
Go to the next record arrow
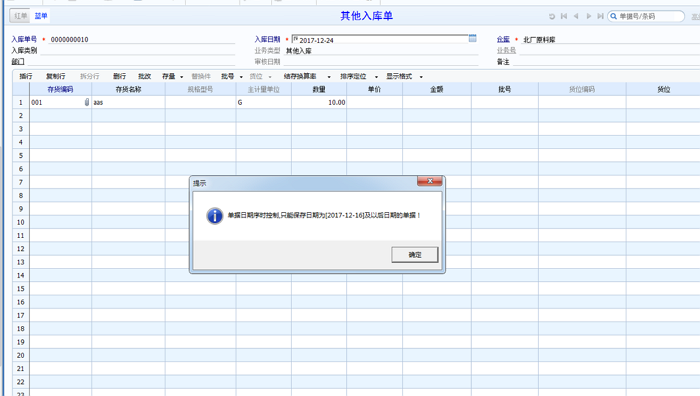[588, 16]
